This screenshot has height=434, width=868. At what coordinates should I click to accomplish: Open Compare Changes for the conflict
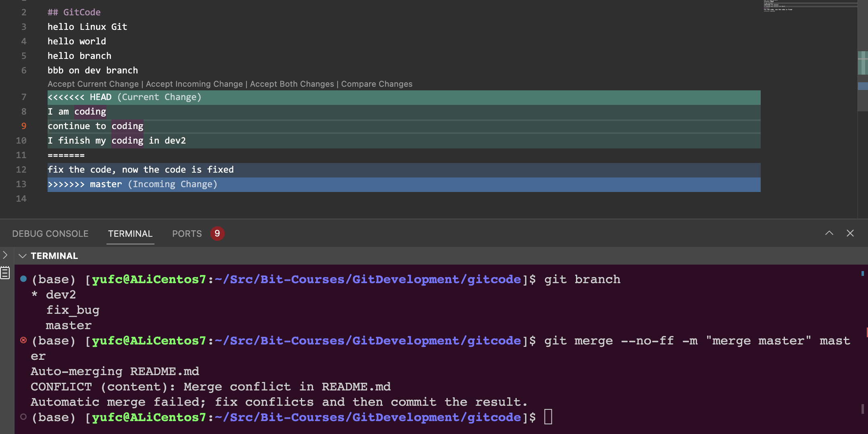point(376,84)
